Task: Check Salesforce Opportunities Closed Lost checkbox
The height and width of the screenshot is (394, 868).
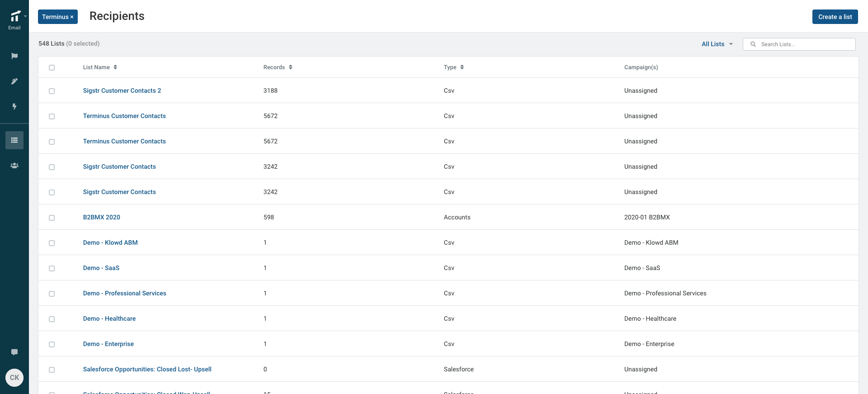Action: pyautogui.click(x=52, y=370)
